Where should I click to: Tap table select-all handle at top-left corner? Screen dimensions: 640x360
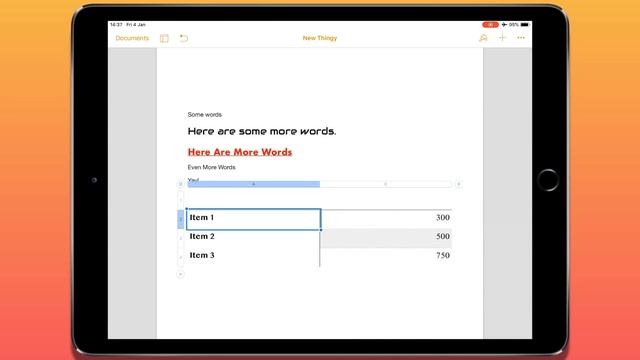click(180, 184)
